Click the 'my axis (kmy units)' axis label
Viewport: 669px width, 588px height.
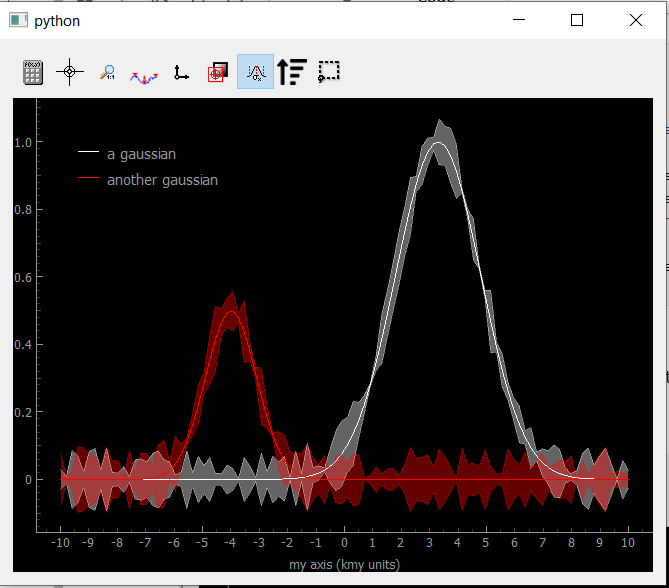(344, 565)
